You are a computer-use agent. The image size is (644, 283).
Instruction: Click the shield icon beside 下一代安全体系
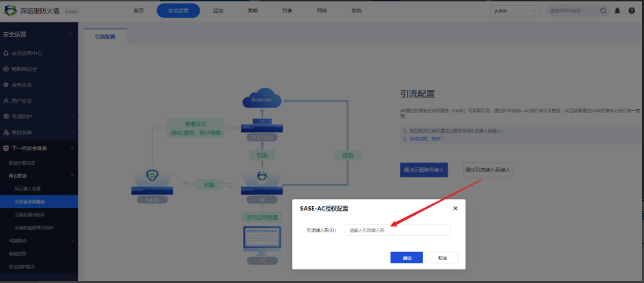pos(5,148)
